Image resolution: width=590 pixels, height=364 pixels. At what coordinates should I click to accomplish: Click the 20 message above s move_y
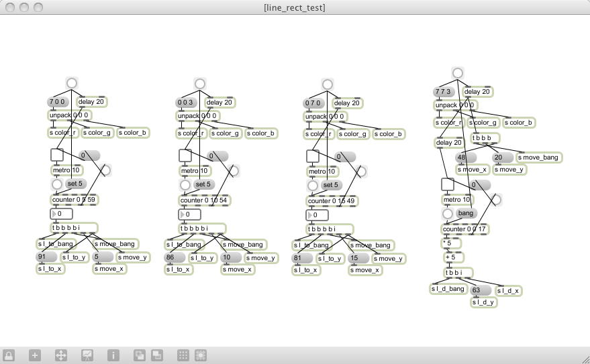503,158
